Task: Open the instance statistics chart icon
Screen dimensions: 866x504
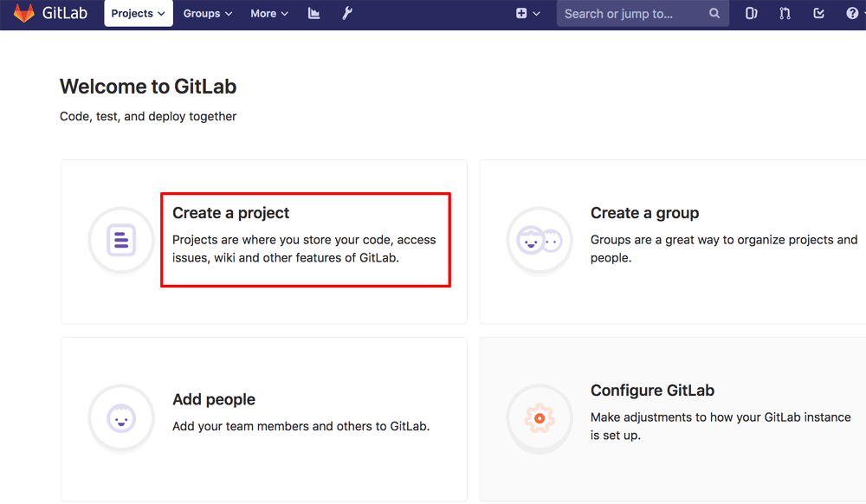Action: pyautogui.click(x=313, y=14)
